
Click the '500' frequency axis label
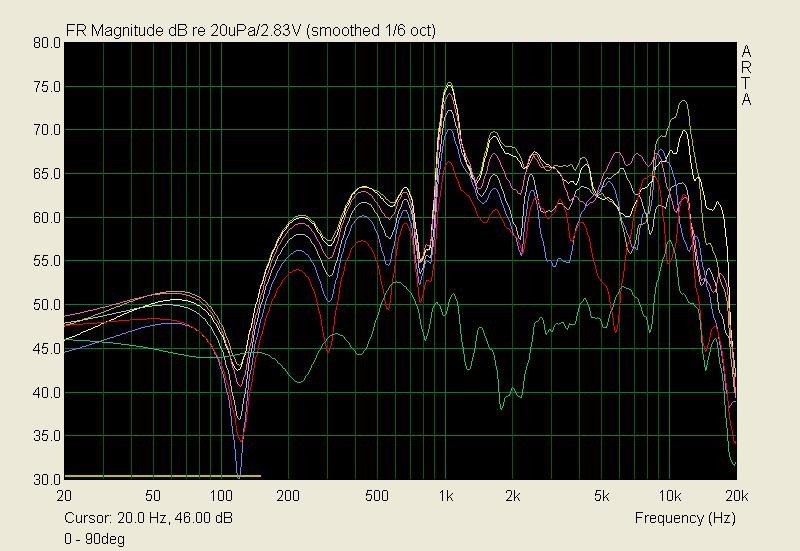click(377, 496)
